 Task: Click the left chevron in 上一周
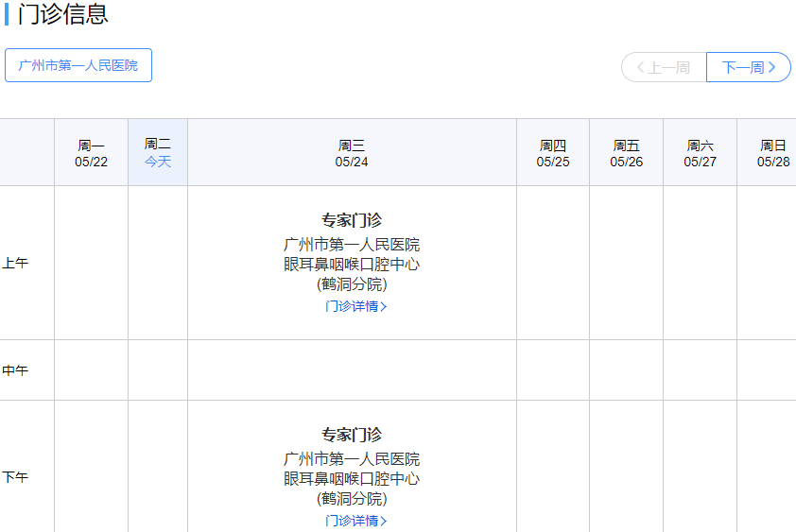coord(641,67)
